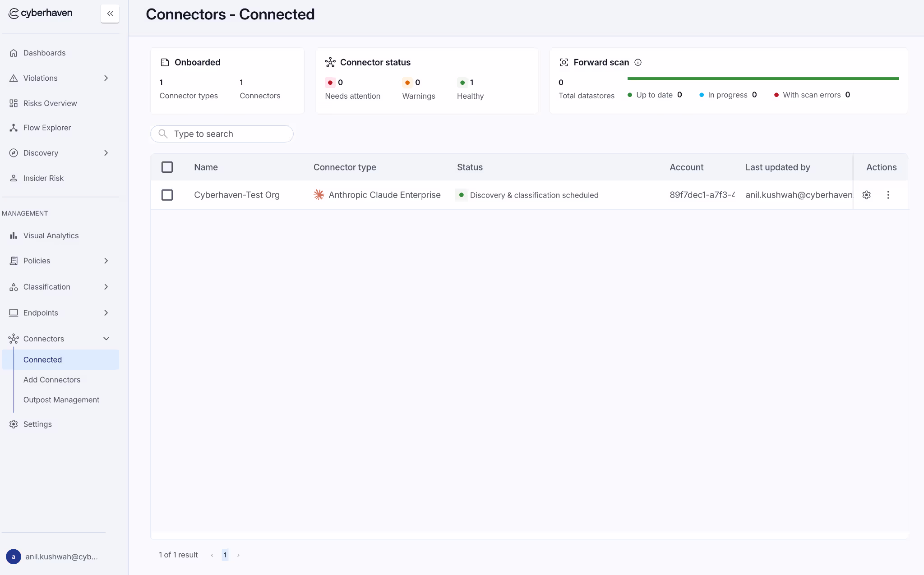Viewport: 924px width, 575px height.
Task: Click the Connectors network icon in sidebar
Action: click(x=14, y=339)
